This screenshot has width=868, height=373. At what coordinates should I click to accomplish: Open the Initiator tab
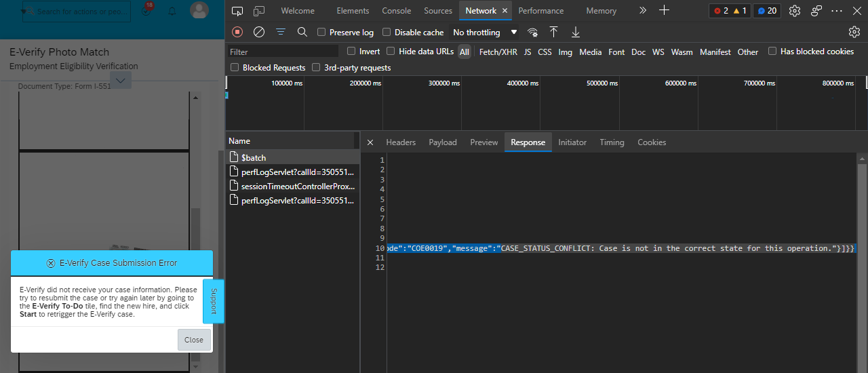(572, 142)
